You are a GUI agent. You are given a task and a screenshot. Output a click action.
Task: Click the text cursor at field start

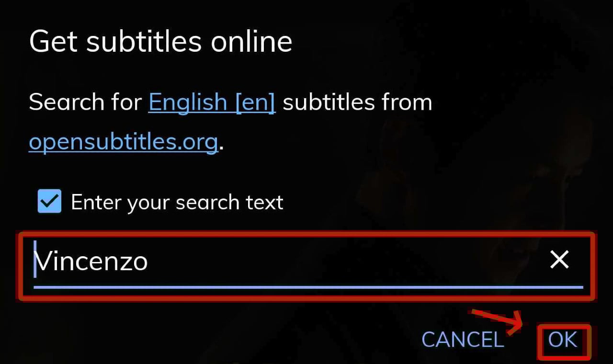click(x=35, y=259)
